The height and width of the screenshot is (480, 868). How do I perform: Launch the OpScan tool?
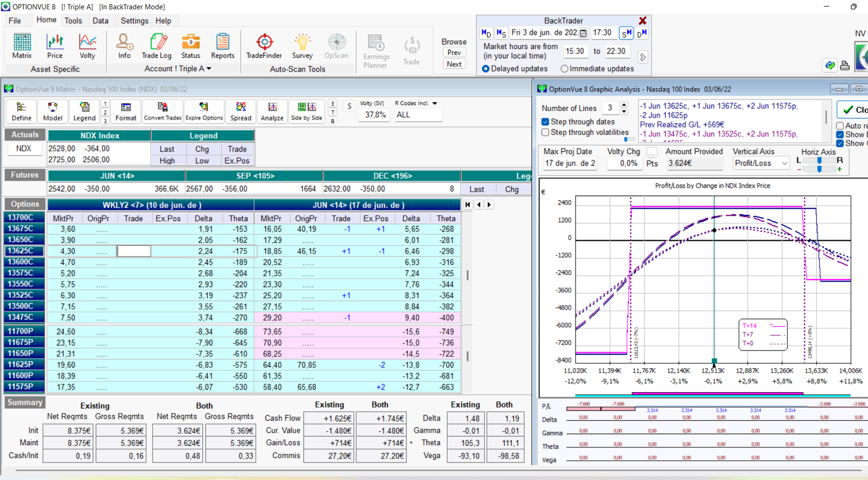336,46
